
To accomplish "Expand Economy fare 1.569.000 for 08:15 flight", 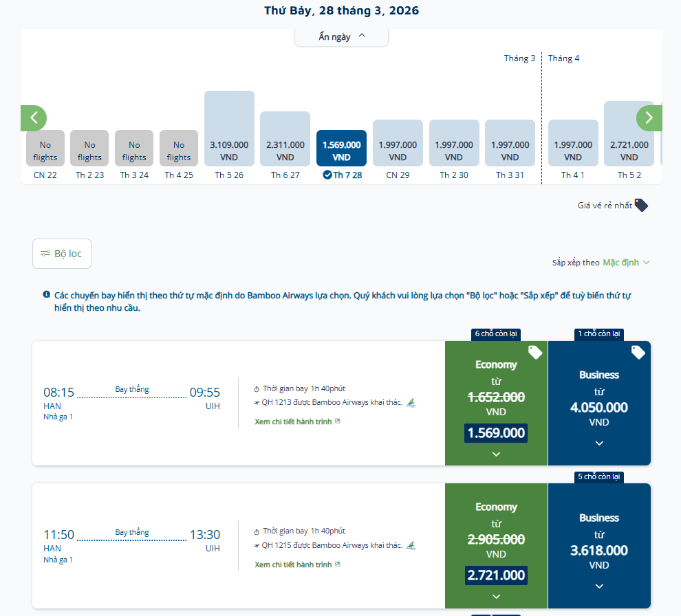I will [x=496, y=454].
